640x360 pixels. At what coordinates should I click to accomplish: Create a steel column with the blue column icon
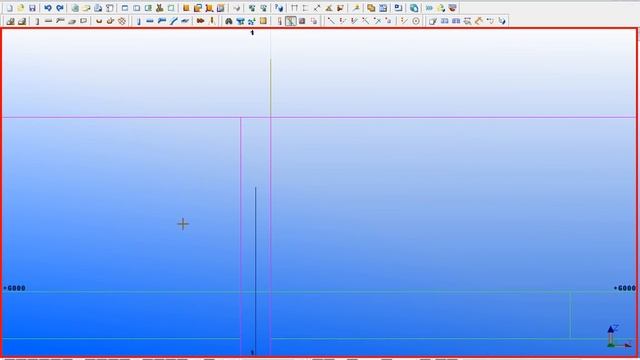138,21
